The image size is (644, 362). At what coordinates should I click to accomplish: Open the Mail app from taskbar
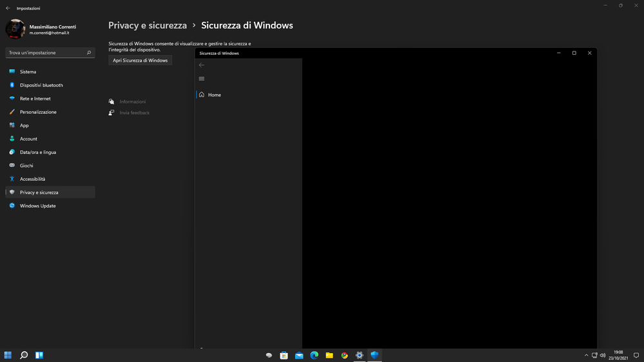(299, 355)
